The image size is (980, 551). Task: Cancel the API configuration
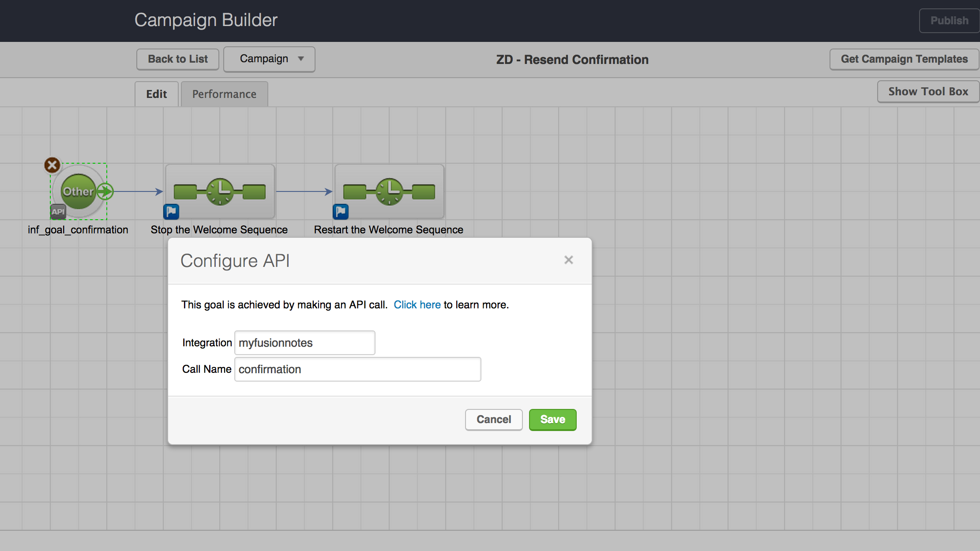[x=493, y=420]
